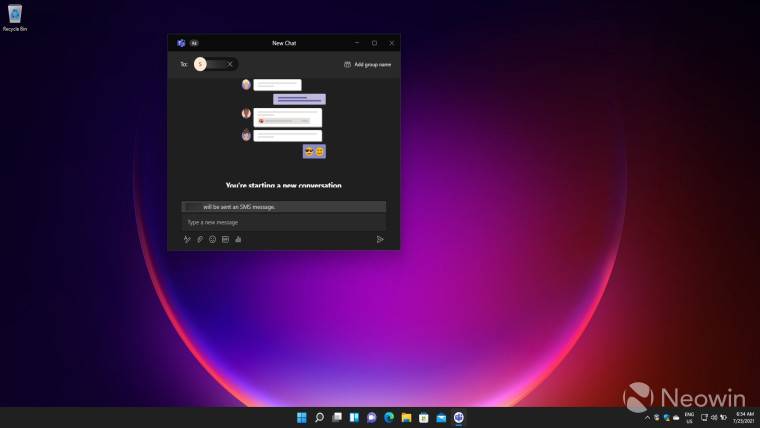Click the Teams logo in title bar
The image size is (760, 428).
pyautogui.click(x=181, y=43)
